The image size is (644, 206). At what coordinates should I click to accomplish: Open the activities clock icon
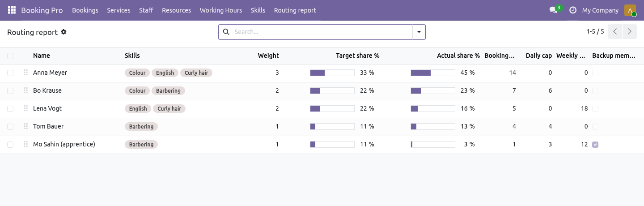(573, 10)
